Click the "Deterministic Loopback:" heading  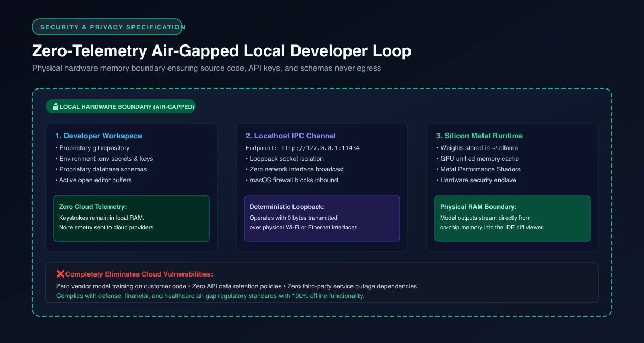coord(287,207)
